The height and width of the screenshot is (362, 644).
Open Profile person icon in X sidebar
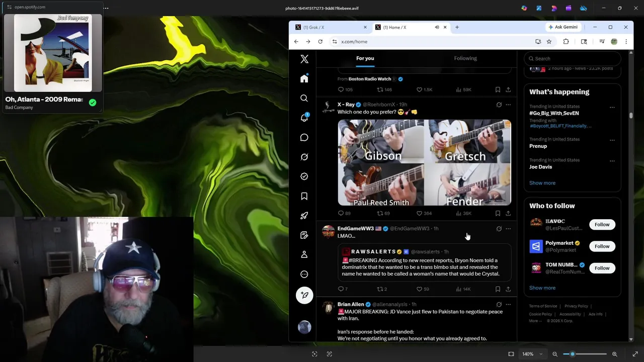coord(304,255)
